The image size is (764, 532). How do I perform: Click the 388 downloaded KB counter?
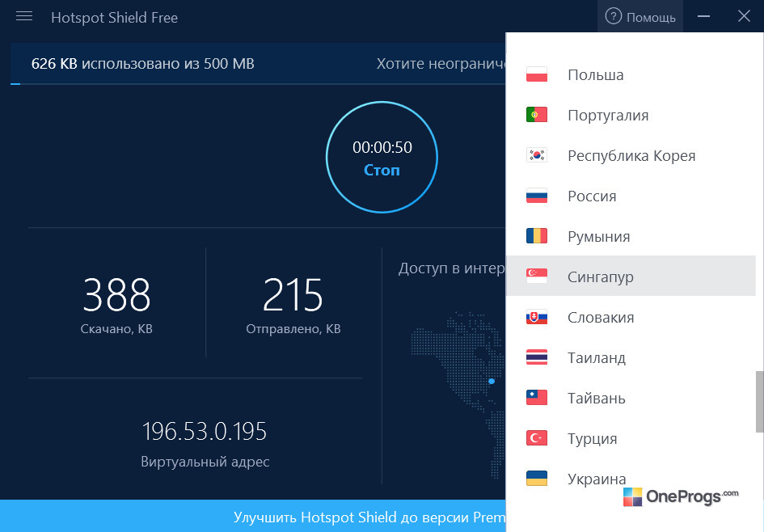click(116, 294)
